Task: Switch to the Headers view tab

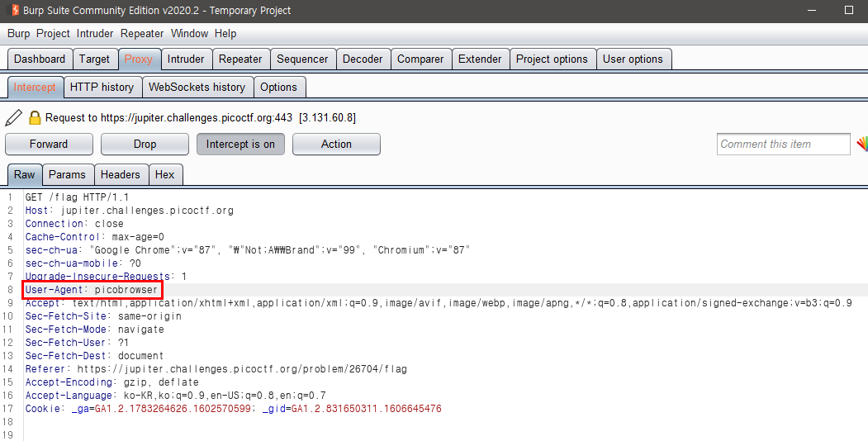Action: (x=120, y=174)
